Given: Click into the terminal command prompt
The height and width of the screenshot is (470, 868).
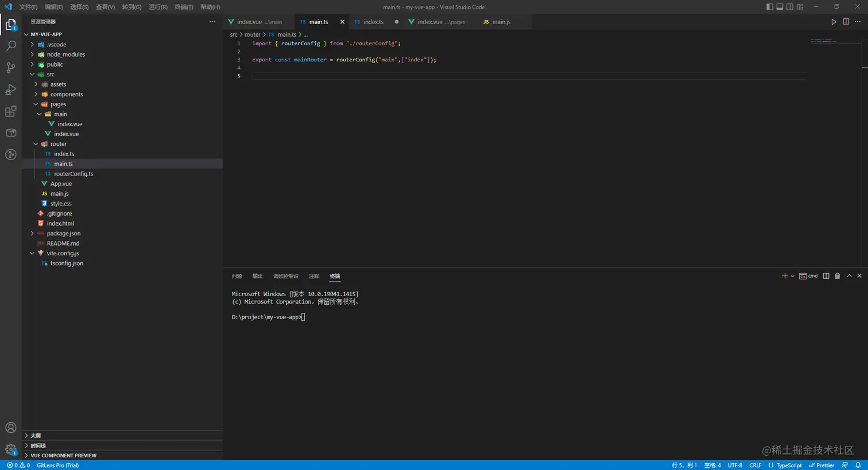Looking at the screenshot, I should click(303, 317).
